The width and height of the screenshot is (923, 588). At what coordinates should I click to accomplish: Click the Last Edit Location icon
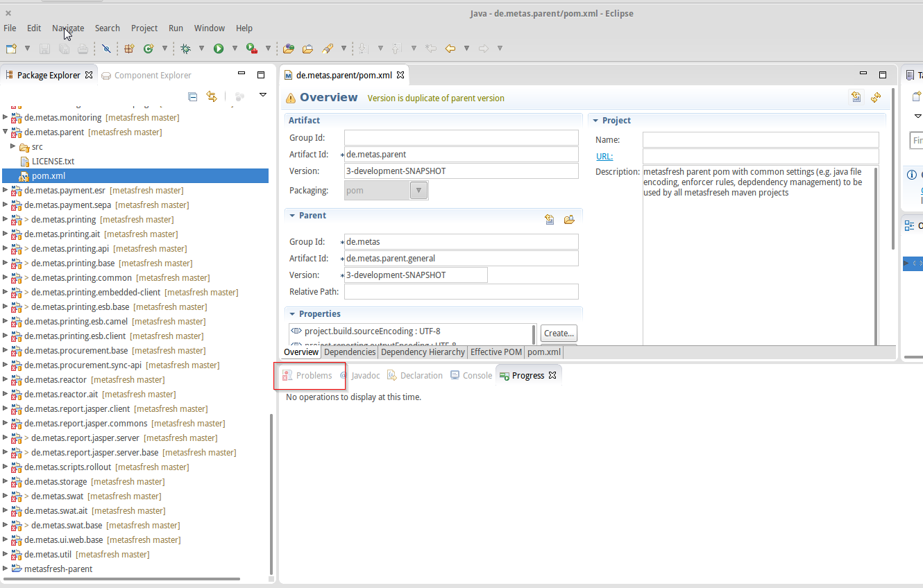[x=431, y=49]
